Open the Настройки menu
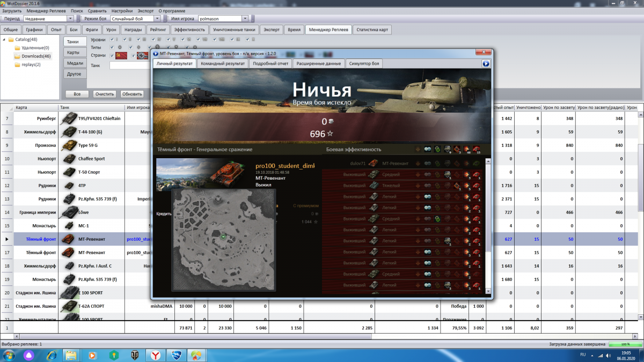 pos(122,11)
